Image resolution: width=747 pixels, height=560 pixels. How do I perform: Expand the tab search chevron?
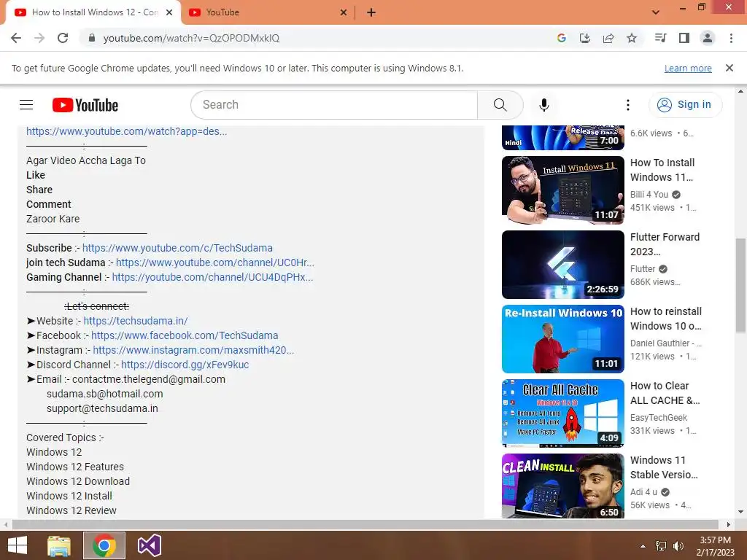click(656, 12)
